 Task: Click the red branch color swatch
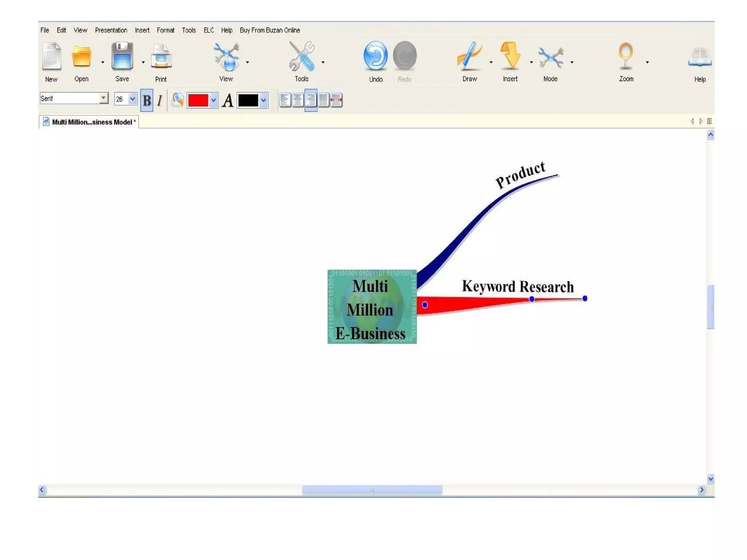click(x=198, y=100)
